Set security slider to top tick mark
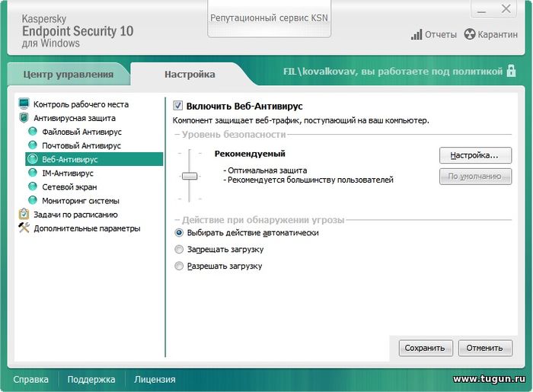 pyautogui.click(x=190, y=154)
